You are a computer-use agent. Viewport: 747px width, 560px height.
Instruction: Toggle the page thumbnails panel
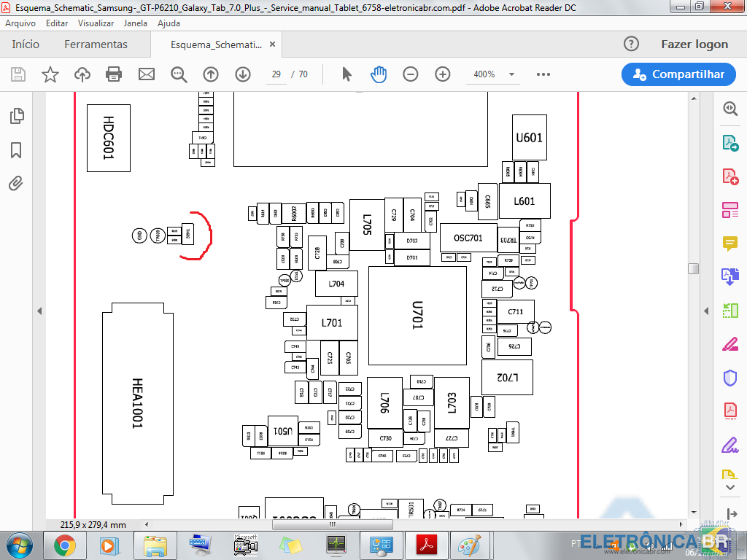pos(16,116)
